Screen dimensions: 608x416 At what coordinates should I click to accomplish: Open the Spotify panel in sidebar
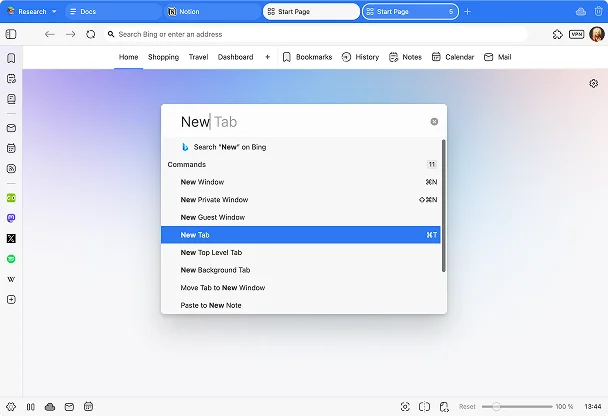11,259
